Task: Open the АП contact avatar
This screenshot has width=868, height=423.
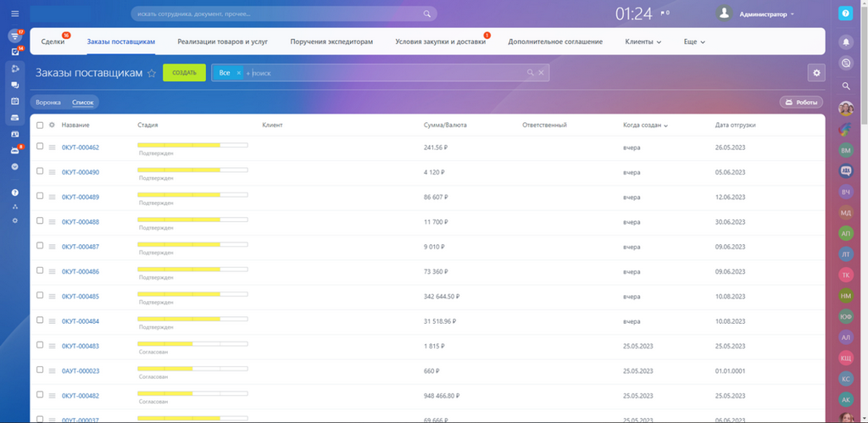Action: click(x=846, y=233)
